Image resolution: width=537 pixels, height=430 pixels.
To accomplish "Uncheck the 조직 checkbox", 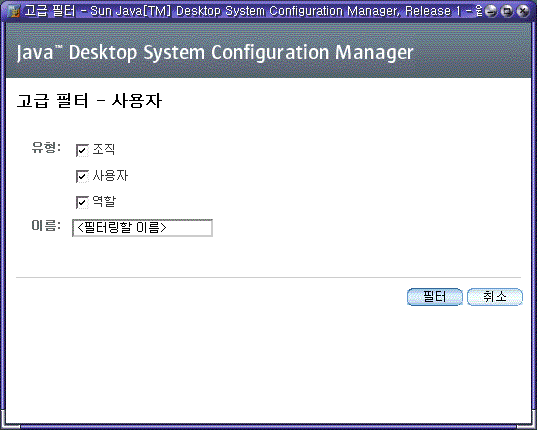I will 82,150.
